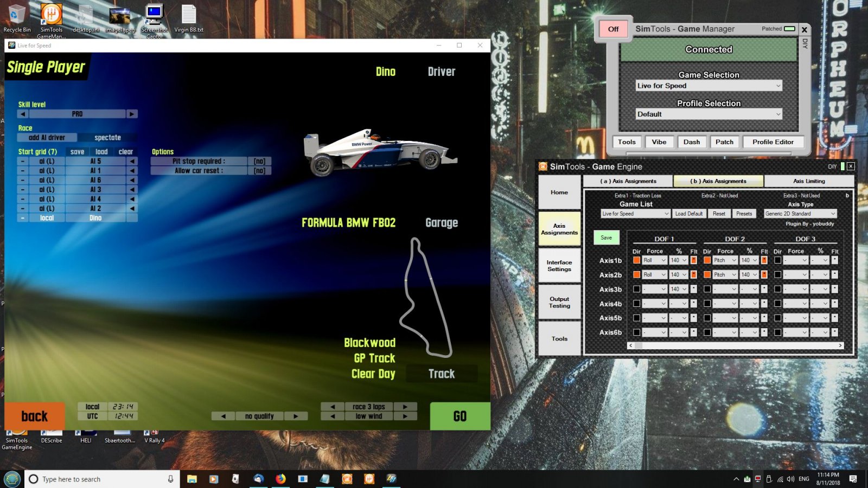Click the Virgin BB.txt desktop file icon
868x488 pixels.
click(x=189, y=18)
